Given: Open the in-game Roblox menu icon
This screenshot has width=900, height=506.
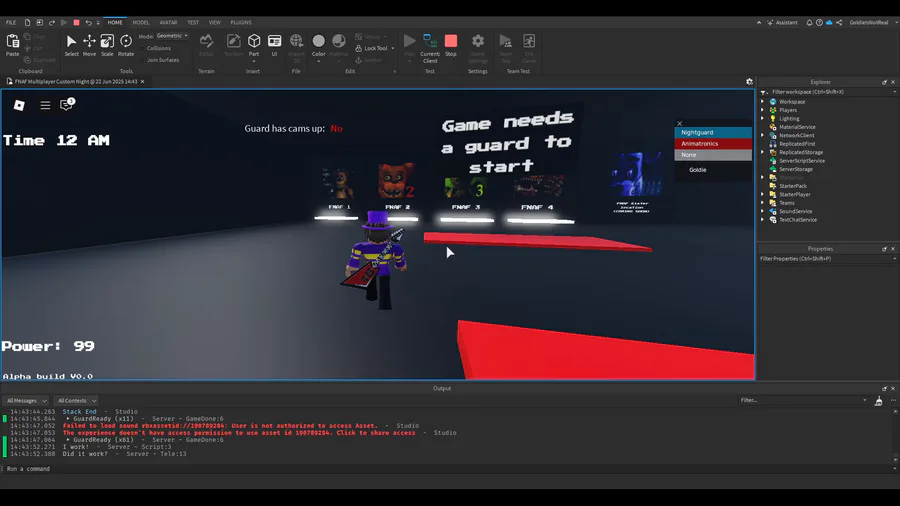Looking at the screenshot, I should click(x=19, y=105).
